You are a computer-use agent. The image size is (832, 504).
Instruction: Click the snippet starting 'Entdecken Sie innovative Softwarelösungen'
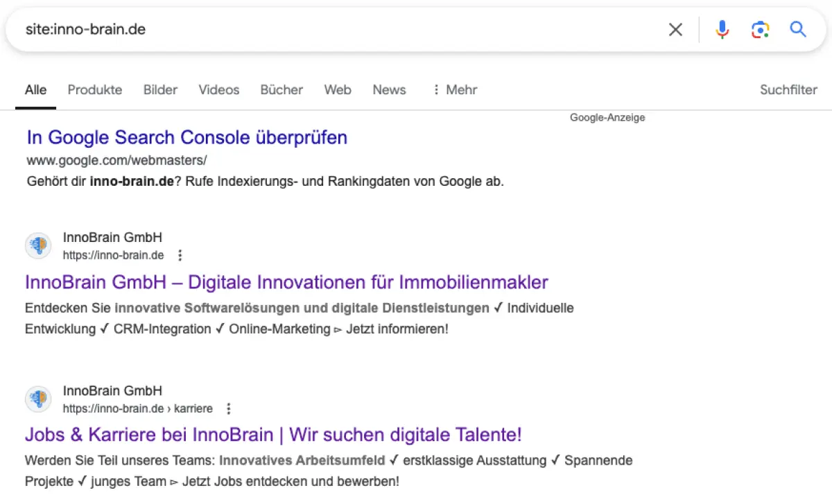[x=300, y=318]
